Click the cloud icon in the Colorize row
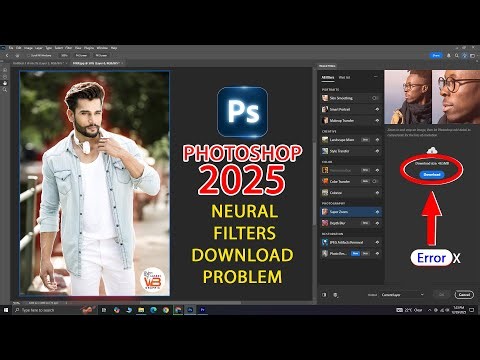 click(377, 193)
